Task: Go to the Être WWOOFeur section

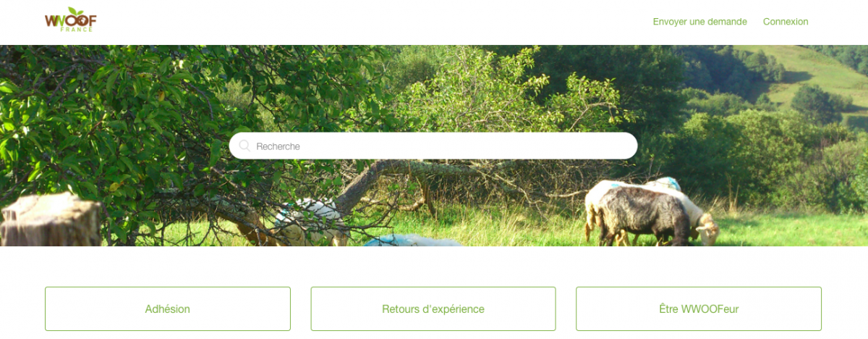Action: 699,309
